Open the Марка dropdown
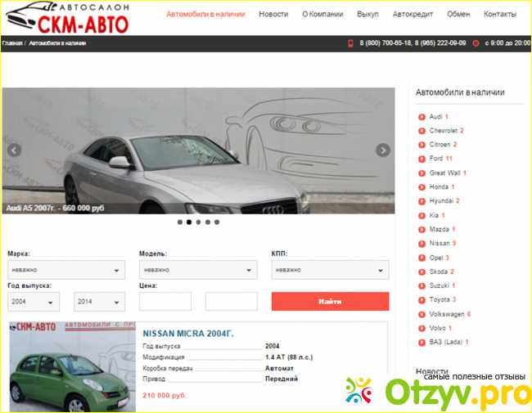The image size is (532, 413). [66, 269]
